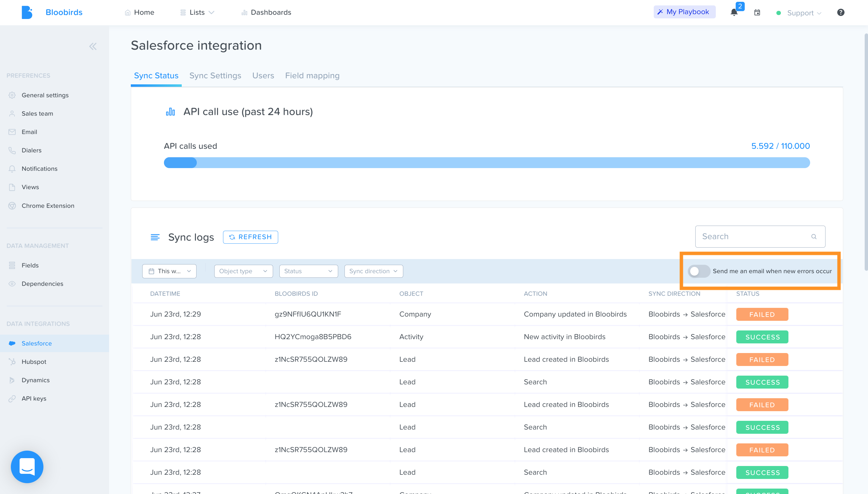Click the Sync logs search field
868x494 pixels.
tap(760, 236)
